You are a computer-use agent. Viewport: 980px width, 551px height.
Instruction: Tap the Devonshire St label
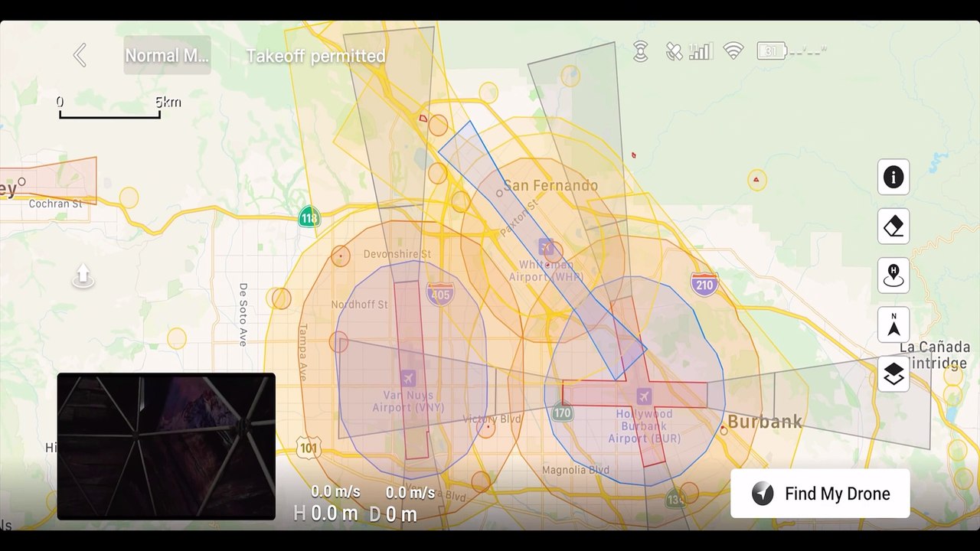(397, 254)
